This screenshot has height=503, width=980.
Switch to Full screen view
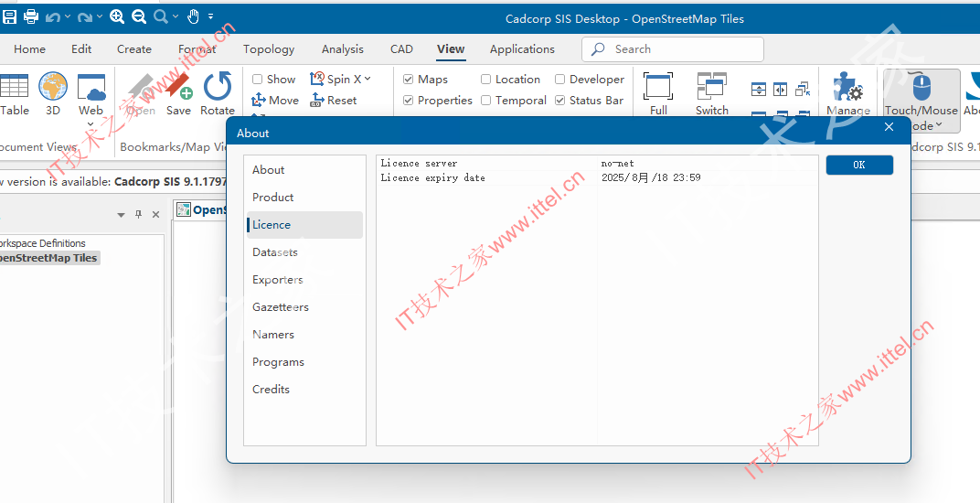pos(658,94)
